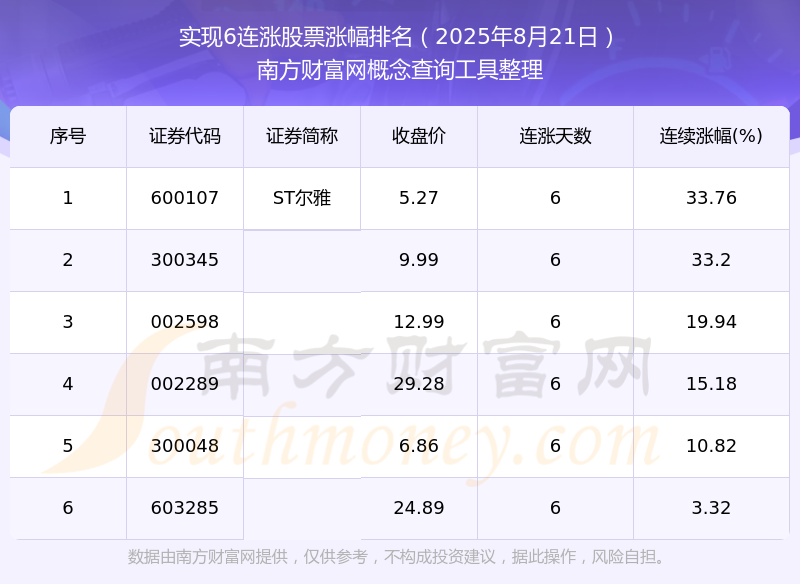The image size is (800, 584).
Task: Click the 证券代码 column header
Action: (185, 136)
